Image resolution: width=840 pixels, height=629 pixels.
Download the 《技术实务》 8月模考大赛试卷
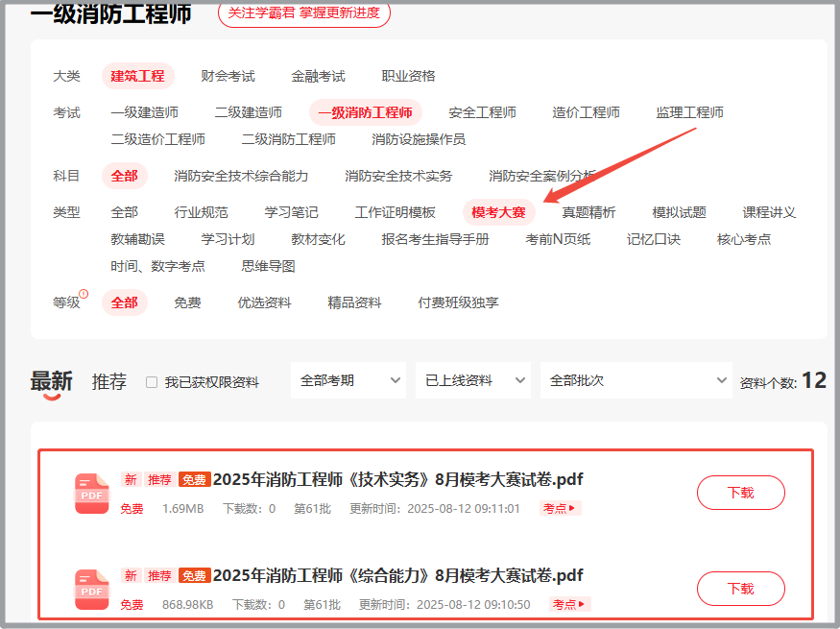click(740, 493)
